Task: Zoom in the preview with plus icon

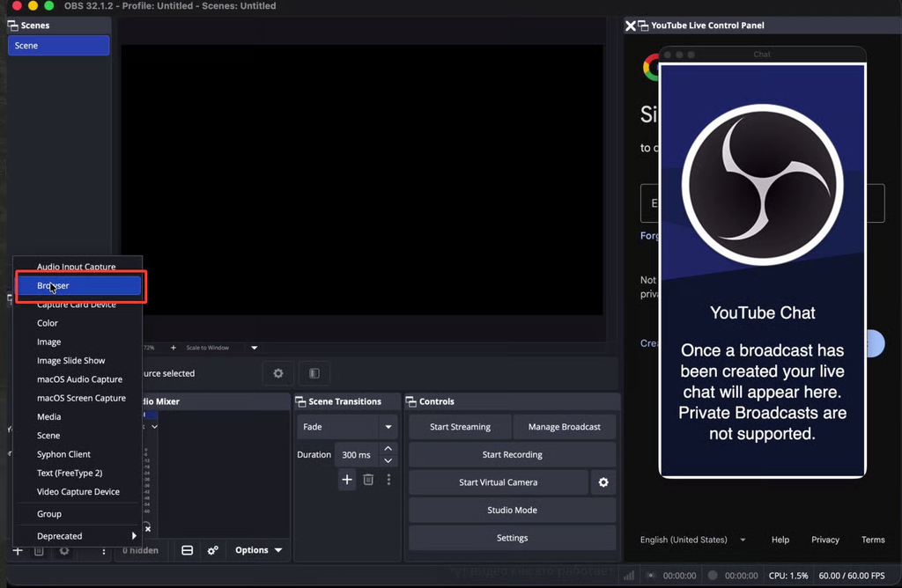Action: coord(174,348)
